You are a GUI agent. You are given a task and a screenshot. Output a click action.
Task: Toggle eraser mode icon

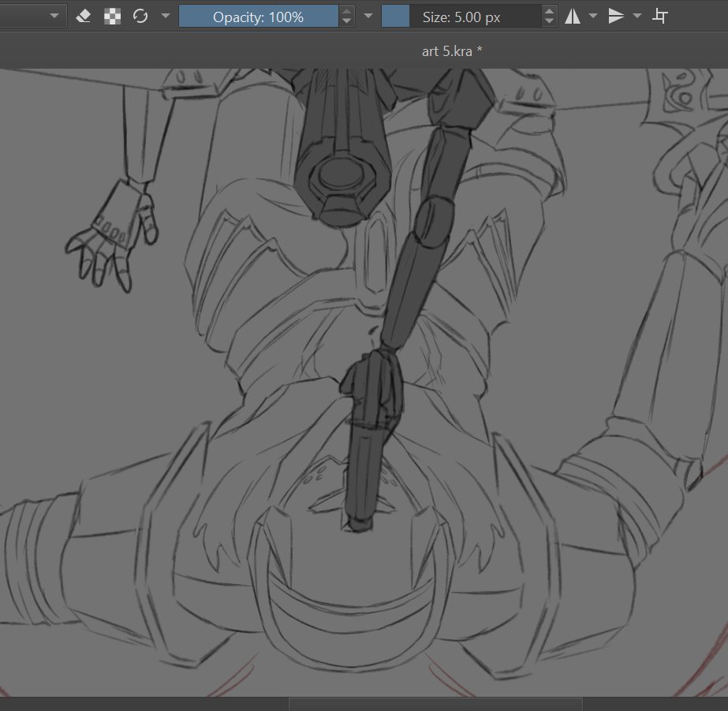coord(83,17)
